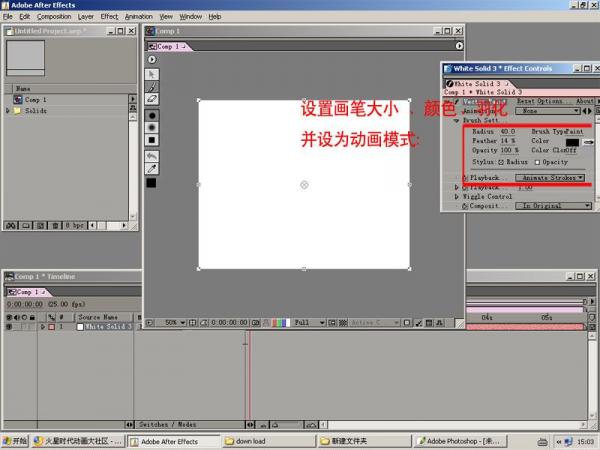600x450 pixels.
Task: Create new folder in Project window
Action: click(x=26, y=225)
